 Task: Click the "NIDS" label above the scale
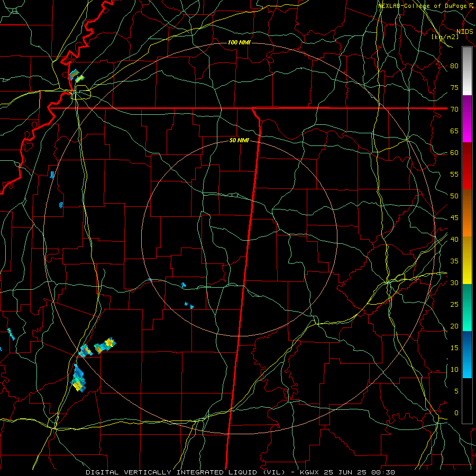click(x=465, y=31)
